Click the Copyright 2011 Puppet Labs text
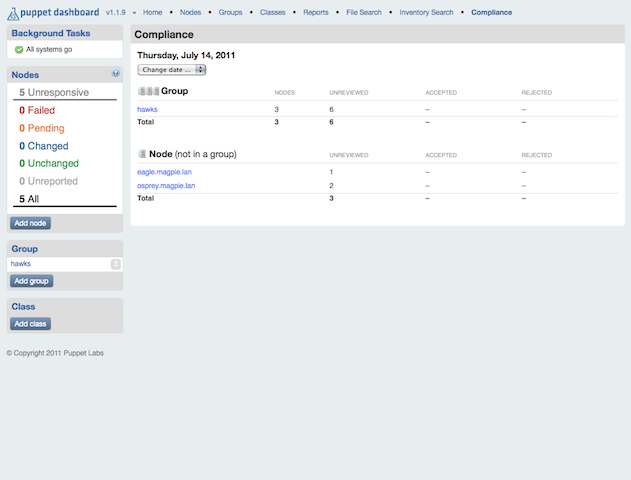The image size is (631, 480). (x=55, y=353)
